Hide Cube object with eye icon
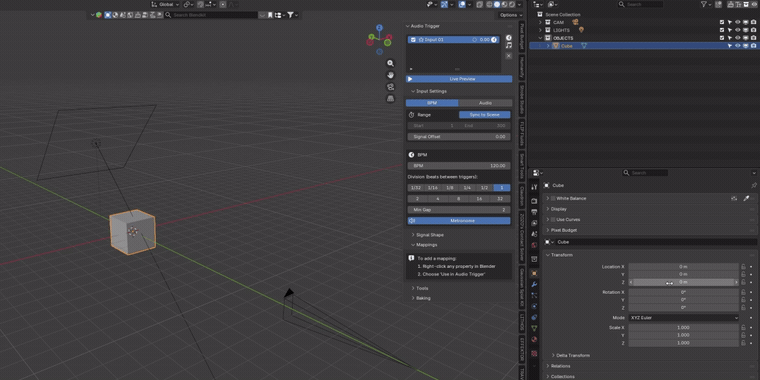The image size is (760, 380). (x=738, y=46)
